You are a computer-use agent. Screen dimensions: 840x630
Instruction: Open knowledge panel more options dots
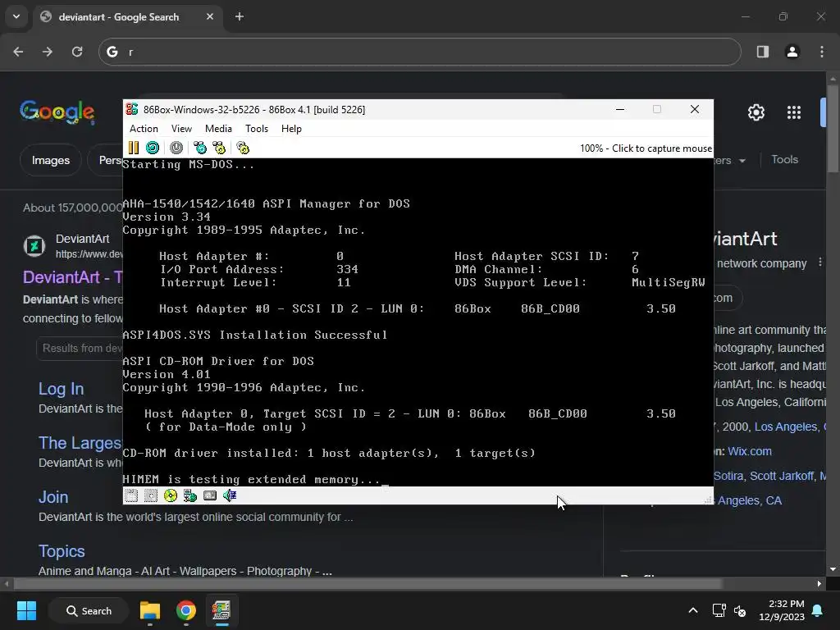point(820,262)
